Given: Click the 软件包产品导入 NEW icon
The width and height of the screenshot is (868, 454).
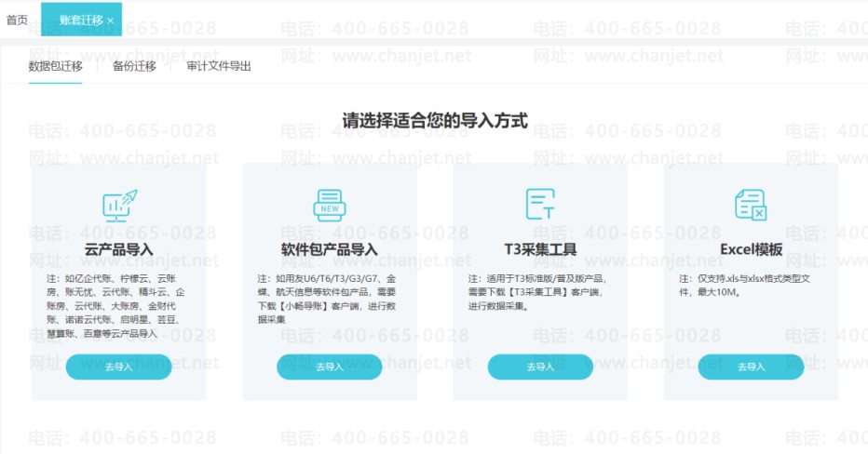Looking at the screenshot, I should pyautogui.click(x=330, y=206).
